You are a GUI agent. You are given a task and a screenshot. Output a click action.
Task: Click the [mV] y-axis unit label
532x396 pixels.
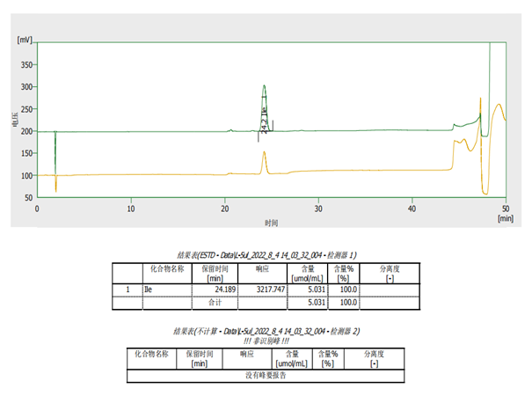[x=25, y=40]
